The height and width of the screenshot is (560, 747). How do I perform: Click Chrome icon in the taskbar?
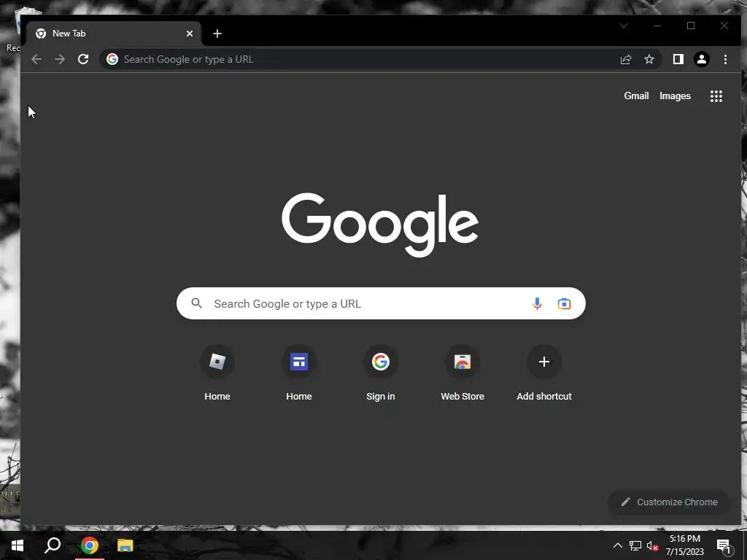click(89, 545)
